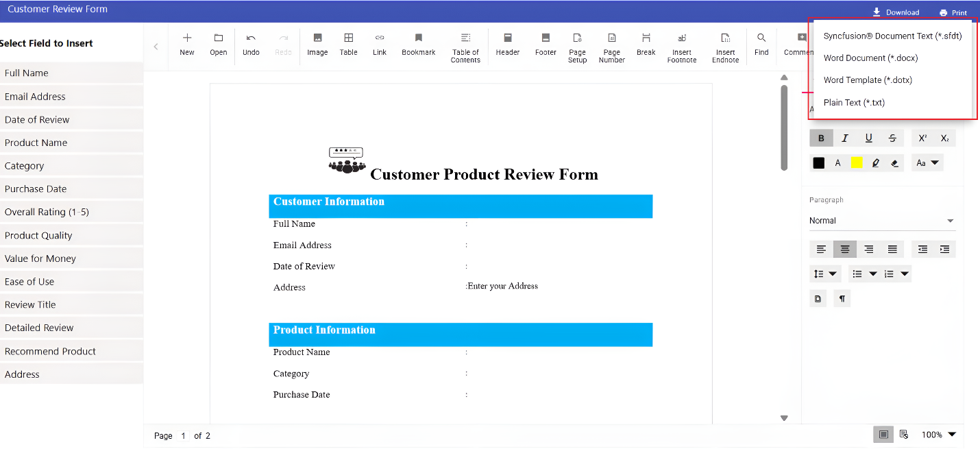Select Syncfusion Document Text (*.sfdt) format
Screen dimensions: 980x449
[892, 36]
